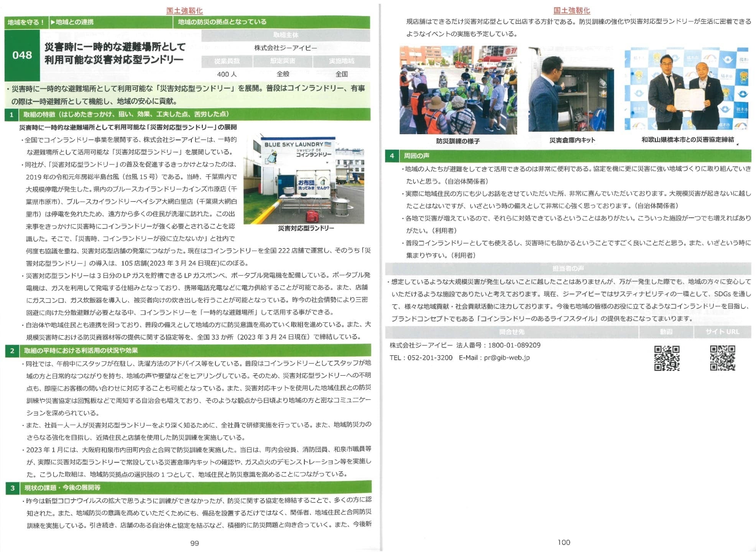Click the 動画 QR code
Screen dimensions: 756x555
tap(667, 358)
